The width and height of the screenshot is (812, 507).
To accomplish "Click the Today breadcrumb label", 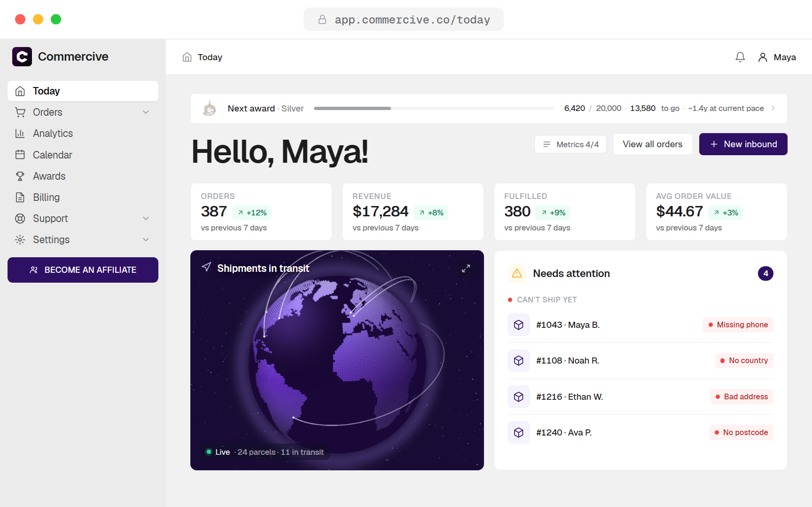I will [x=210, y=57].
